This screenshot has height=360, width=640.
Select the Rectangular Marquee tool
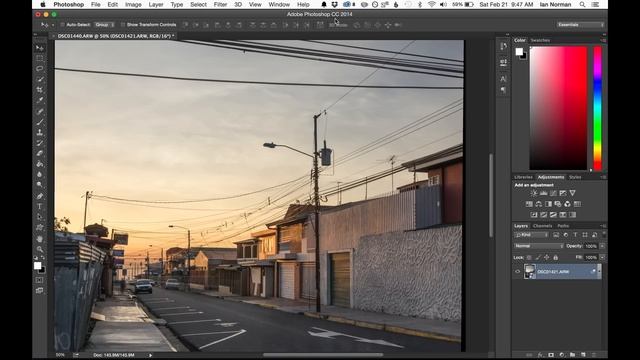coord(40,58)
